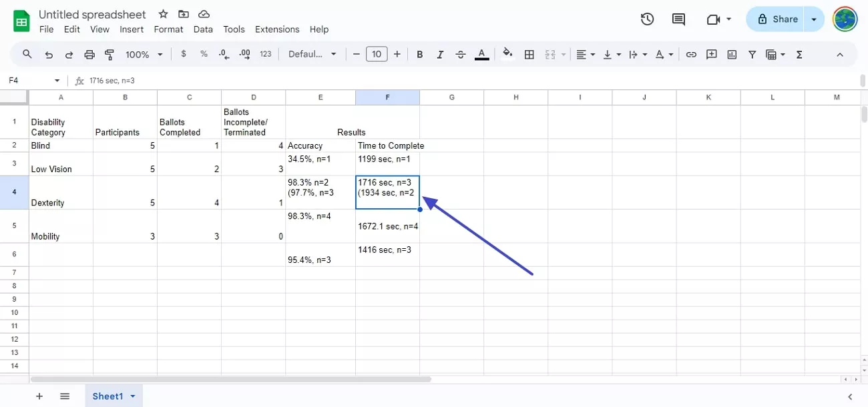Decrease decimal places

[224, 54]
